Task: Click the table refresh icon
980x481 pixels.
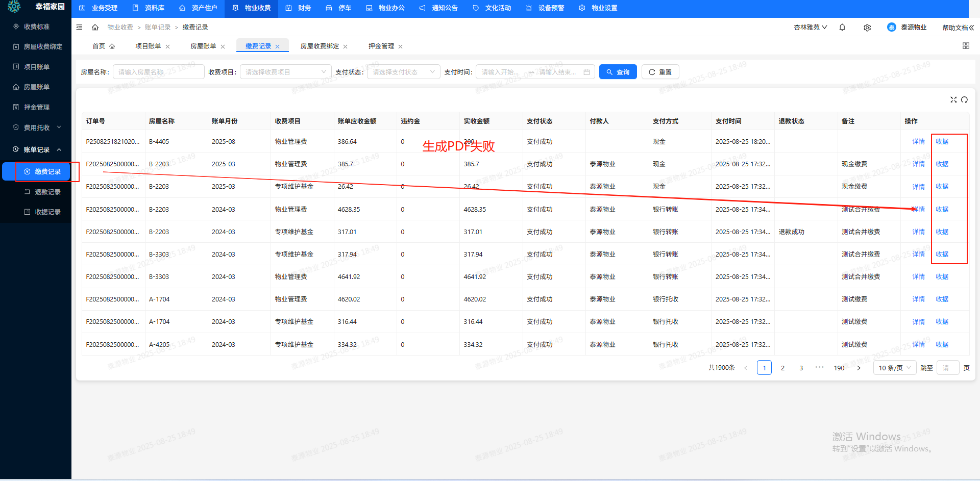Action: (x=964, y=100)
